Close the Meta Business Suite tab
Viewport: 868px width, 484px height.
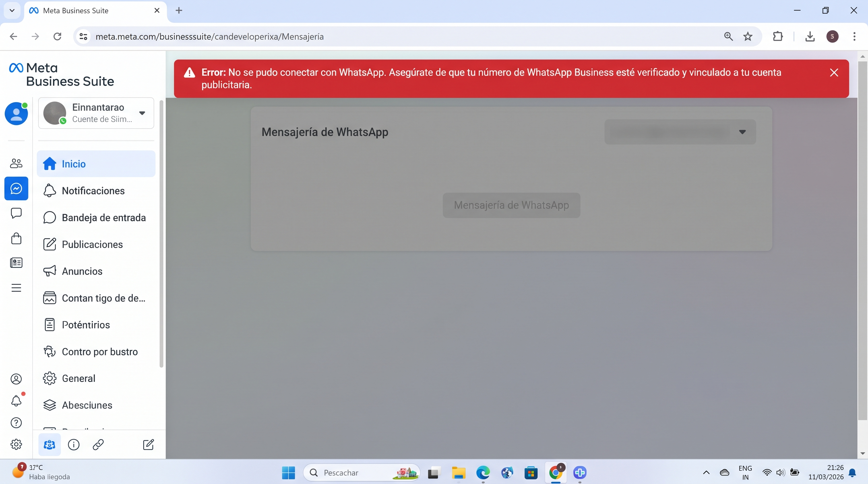[157, 10]
